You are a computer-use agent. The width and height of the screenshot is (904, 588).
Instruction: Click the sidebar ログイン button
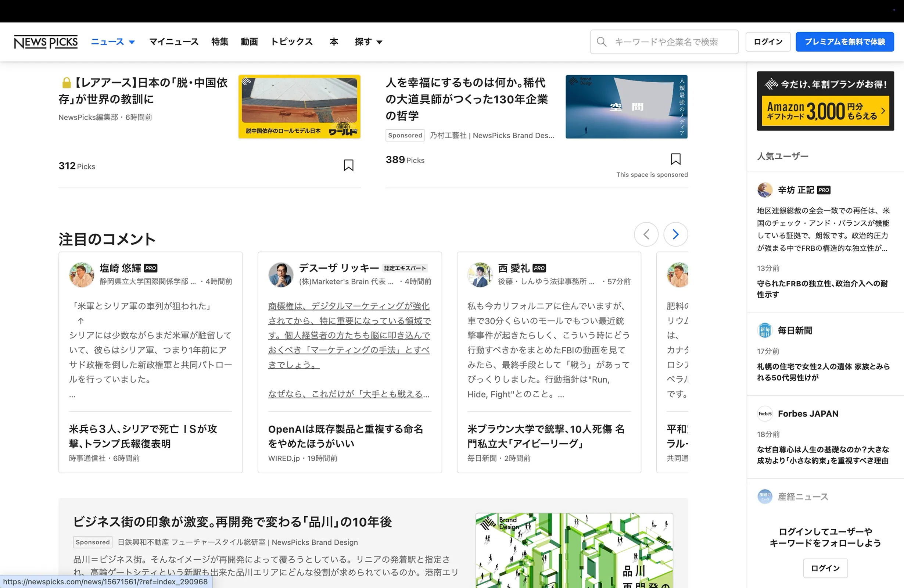(x=825, y=568)
